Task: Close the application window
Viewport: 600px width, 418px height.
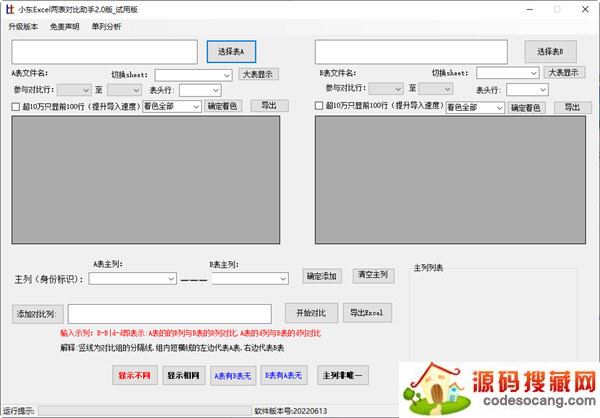Action: tap(585, 9)
